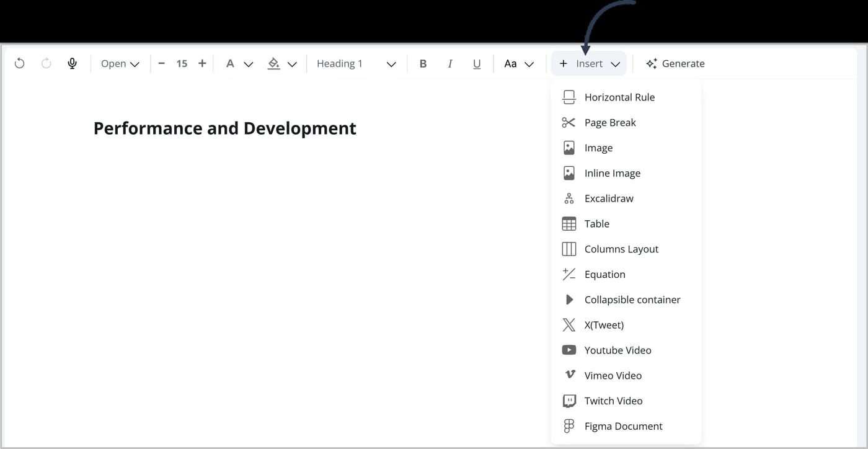Screen dimensions: 868x449
Task: Click the Generate sparkle button
Action: pyautogui.click(x=675, y=63)
